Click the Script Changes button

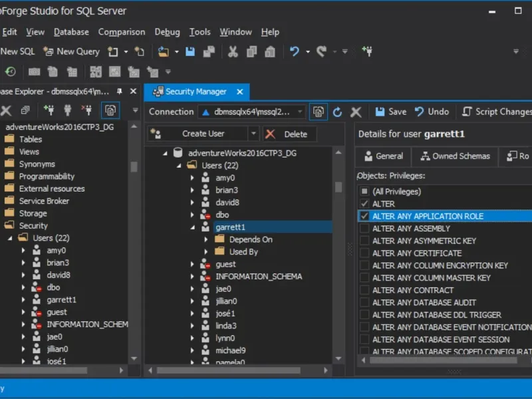tap(496, 112)
